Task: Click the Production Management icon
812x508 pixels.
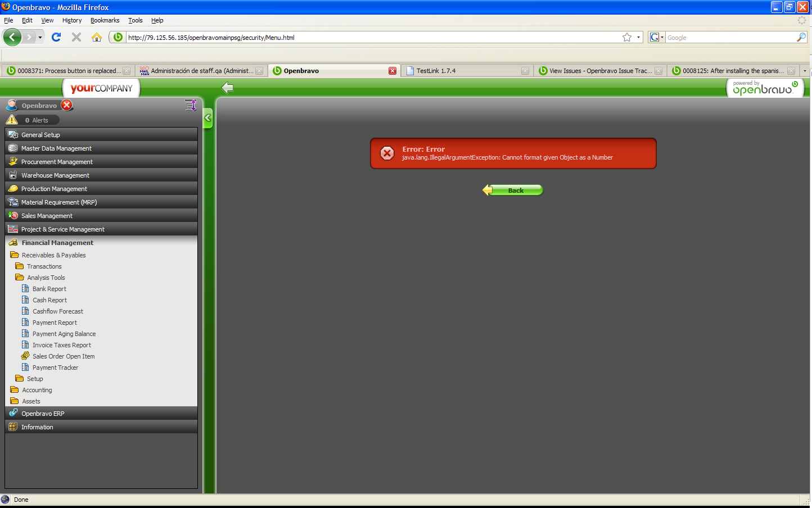Action: [x=13, y=189]
